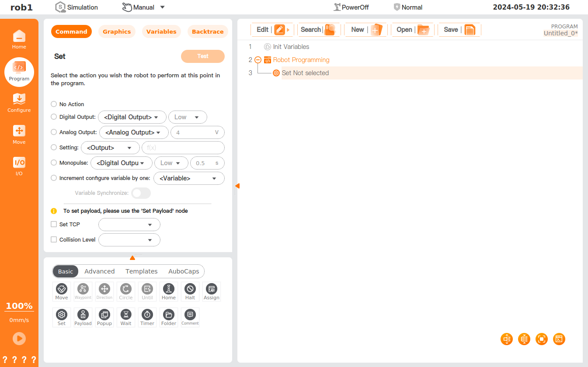Collapse the Robot Programming tree node
This screenshot has width=588, height=367.
point(258,60)
